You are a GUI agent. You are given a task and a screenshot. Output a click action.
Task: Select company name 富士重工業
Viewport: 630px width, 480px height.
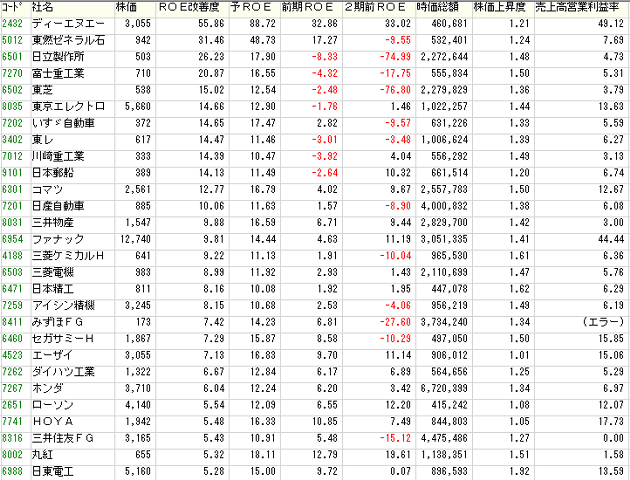[x=58, y=74]
